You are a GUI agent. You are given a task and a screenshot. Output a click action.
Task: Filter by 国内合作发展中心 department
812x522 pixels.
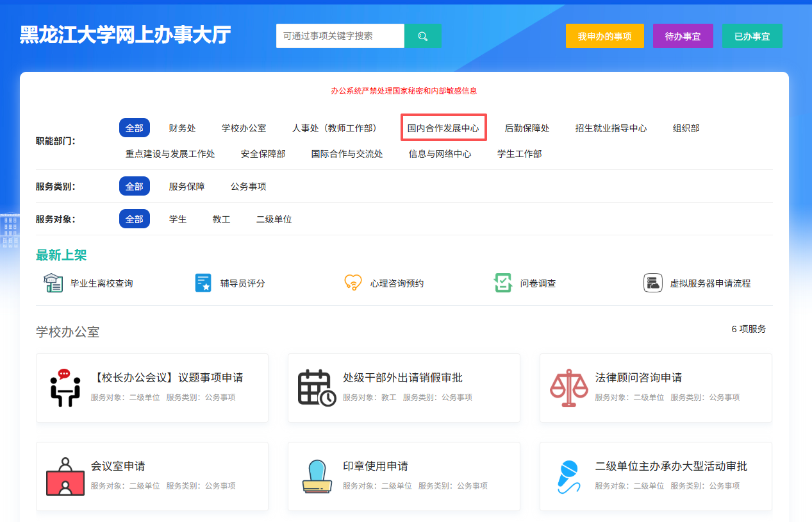point(443,128)
